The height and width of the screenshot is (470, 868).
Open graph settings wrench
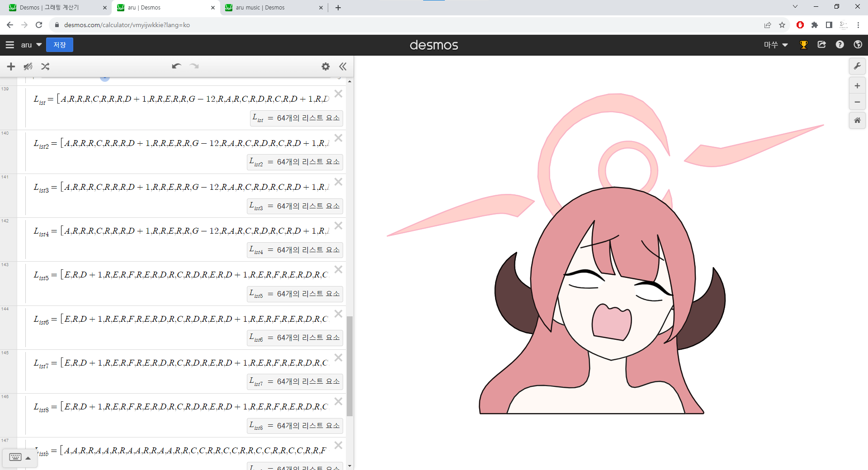[x=857, y=66]
